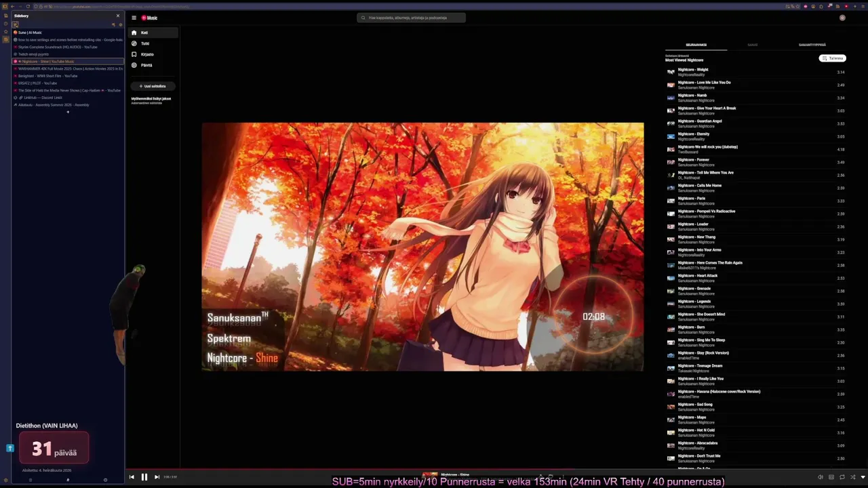
Task: Open The Side of Haiti tab
Action: [x=68, y=90]
